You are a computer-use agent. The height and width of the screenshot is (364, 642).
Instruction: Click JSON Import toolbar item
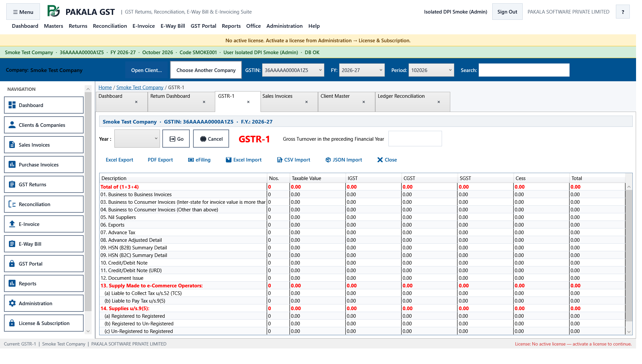point(343,160)
